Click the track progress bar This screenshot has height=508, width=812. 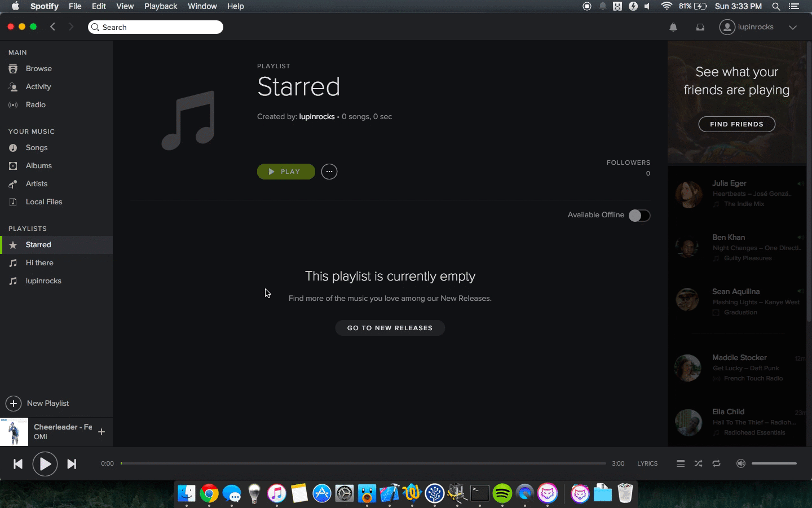coord(363,463)
